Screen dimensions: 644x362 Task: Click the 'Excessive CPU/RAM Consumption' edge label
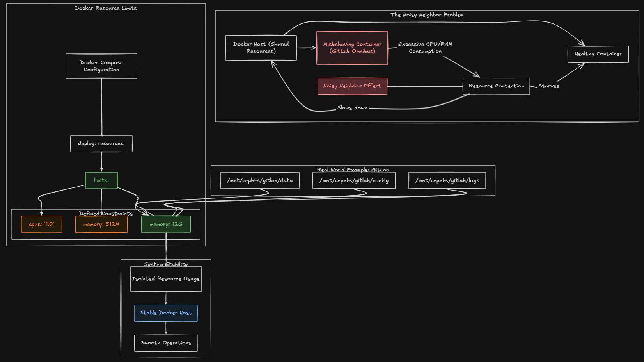(425, 48)
